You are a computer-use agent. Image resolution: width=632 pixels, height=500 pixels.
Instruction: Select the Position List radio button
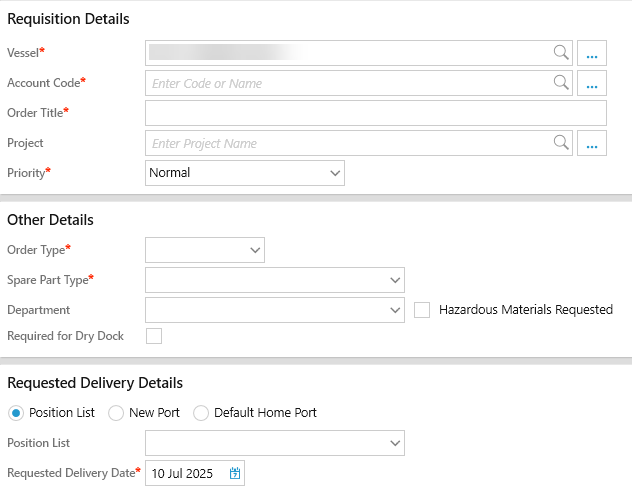pyautogui.click(x=16, y=412)
